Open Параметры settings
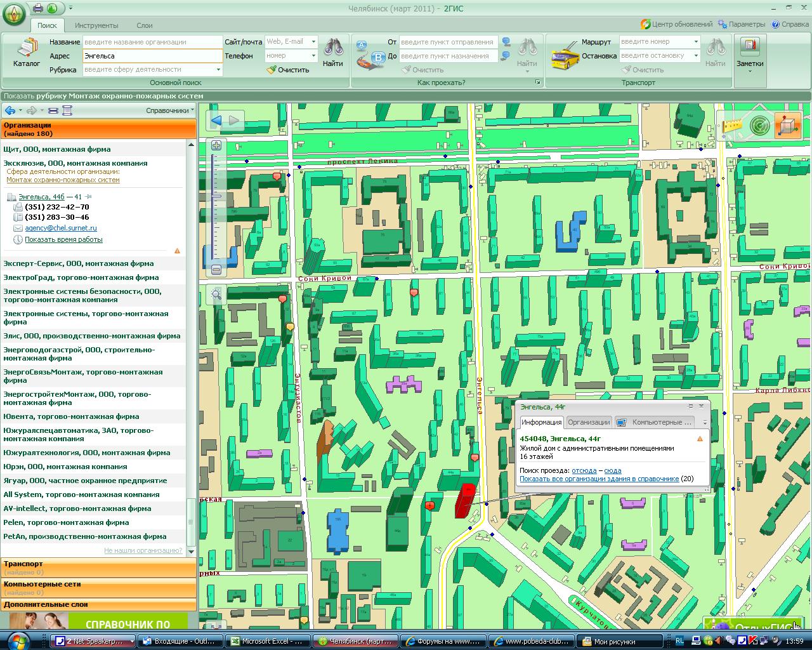This screenshot has height=650, width=812. [742, 24]
